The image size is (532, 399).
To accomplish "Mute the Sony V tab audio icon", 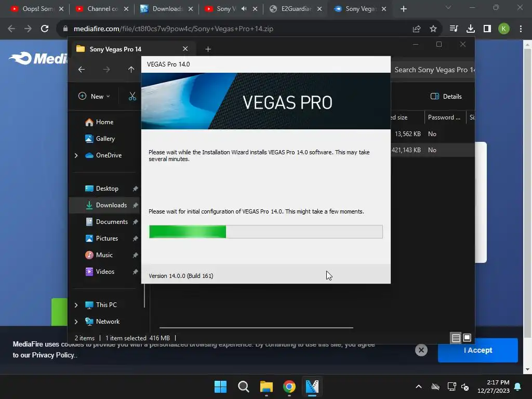I will pos(244,9).
